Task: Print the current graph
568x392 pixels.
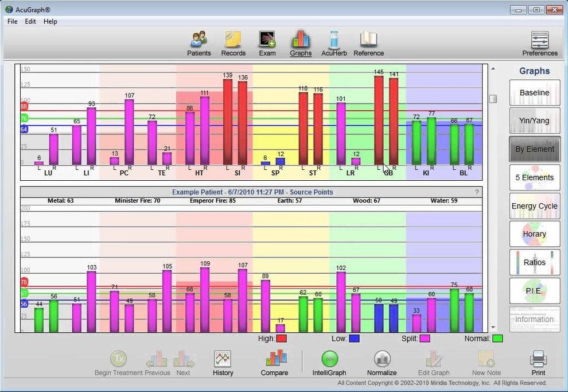Action: click(x=538, y=363)
